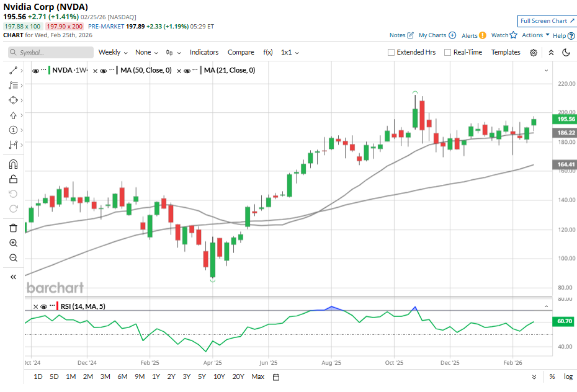Open chart settings gear icon
The width and height of the screenshot is (577, 392).
(x=534, y=53)
